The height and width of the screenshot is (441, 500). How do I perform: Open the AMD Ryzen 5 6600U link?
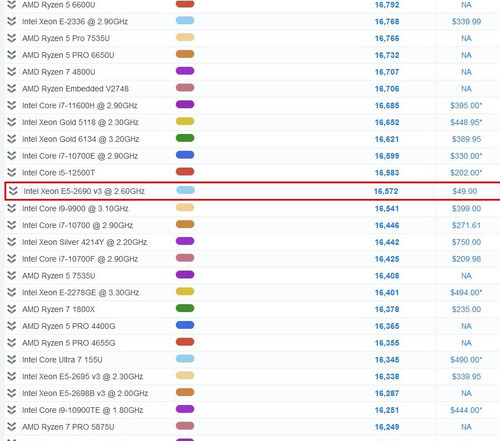click(x=59, y=5)
